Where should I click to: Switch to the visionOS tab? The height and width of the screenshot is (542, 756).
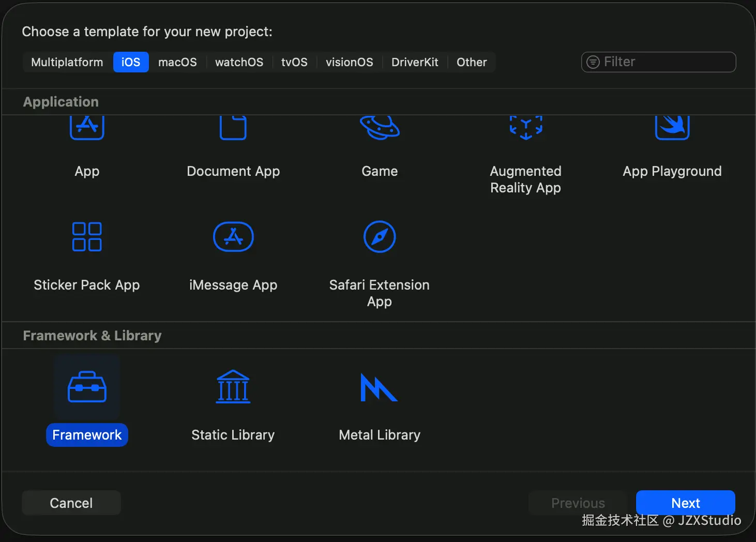pos(350,62)
